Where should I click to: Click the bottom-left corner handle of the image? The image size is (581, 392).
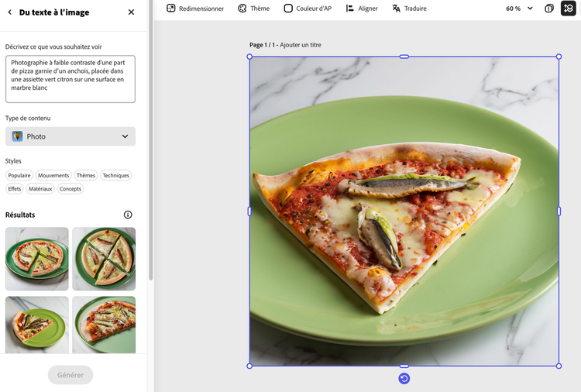coord(249,366)
